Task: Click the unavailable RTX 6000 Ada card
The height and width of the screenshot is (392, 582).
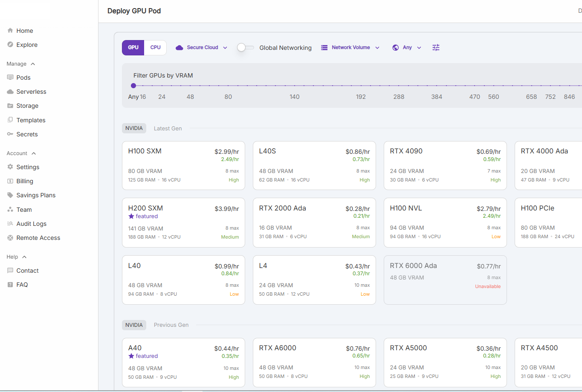Action: pos(445,280)
